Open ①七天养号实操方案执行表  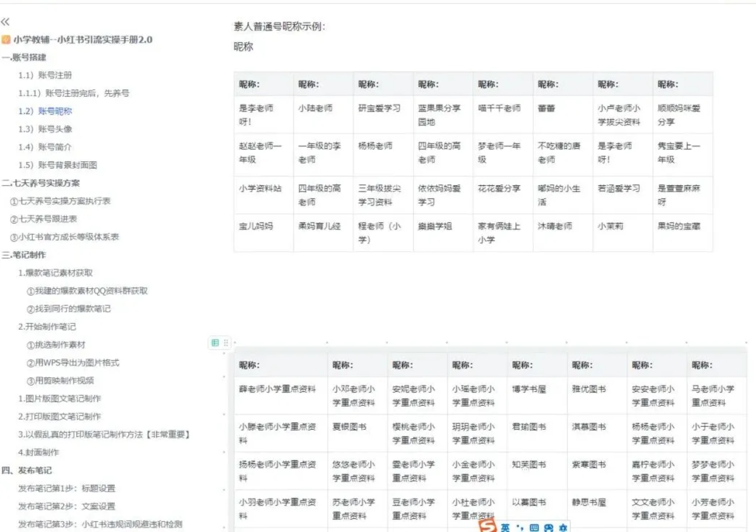pos(60,201)
